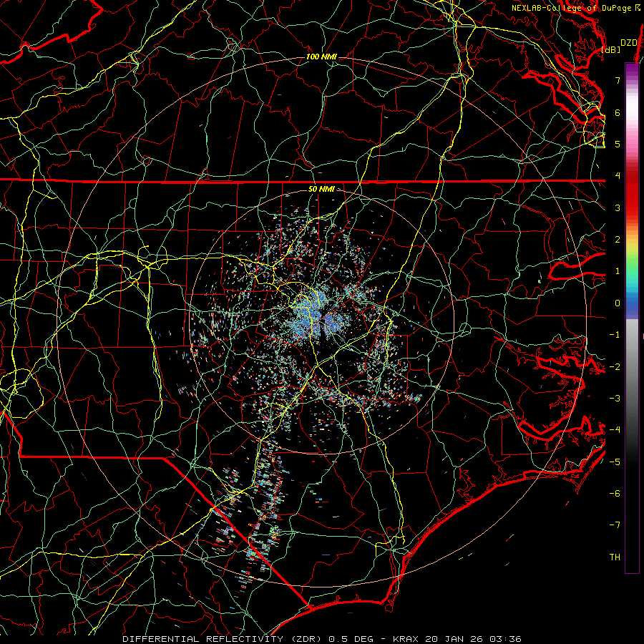Click the 3 dB scale label
Screen dimensions: 644x644
pos(618,208)
